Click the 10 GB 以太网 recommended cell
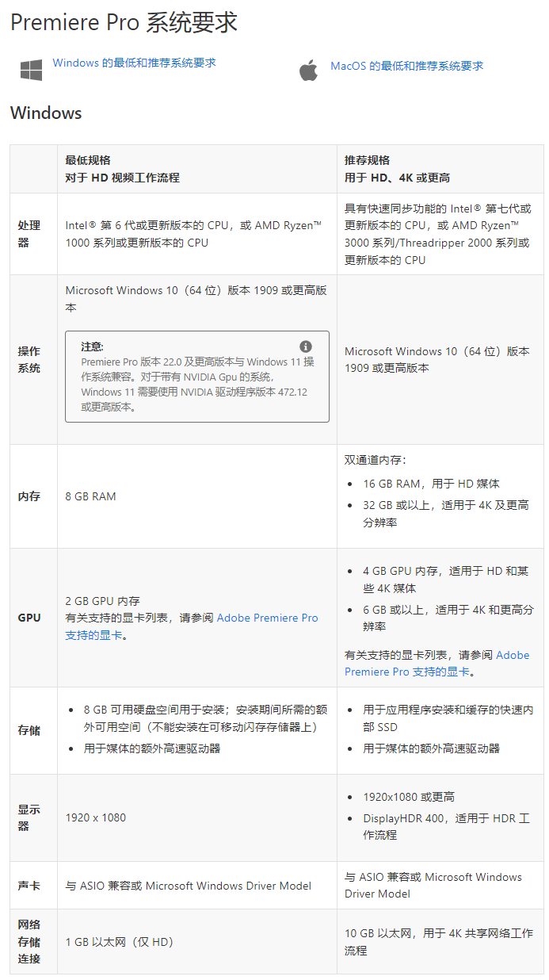 (439, 942)
